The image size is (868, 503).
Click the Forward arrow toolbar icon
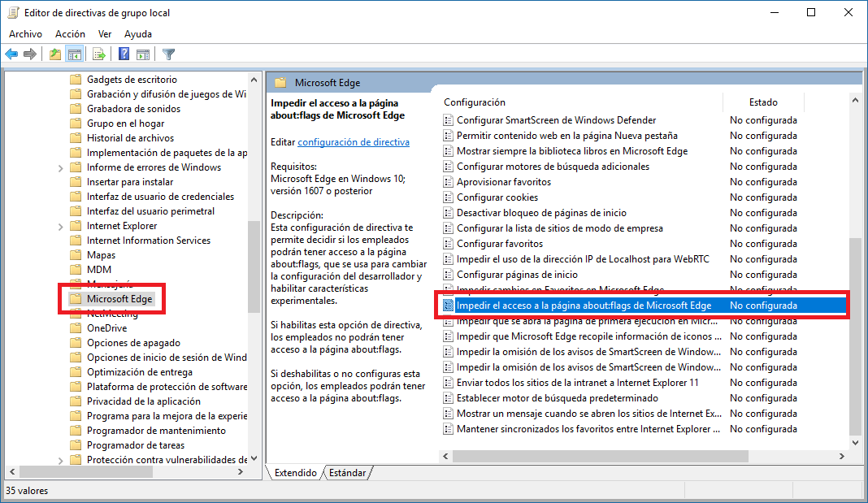click(x=30, y=54)
